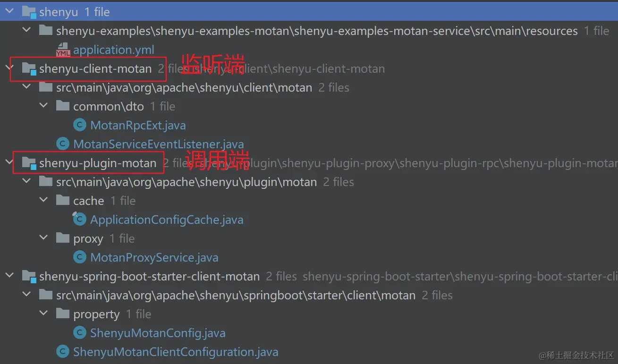Select shenyu-examples-motan-service resources path label
Image resolution: width=618 pixels, height=364 pixels.
pos(317,31)
